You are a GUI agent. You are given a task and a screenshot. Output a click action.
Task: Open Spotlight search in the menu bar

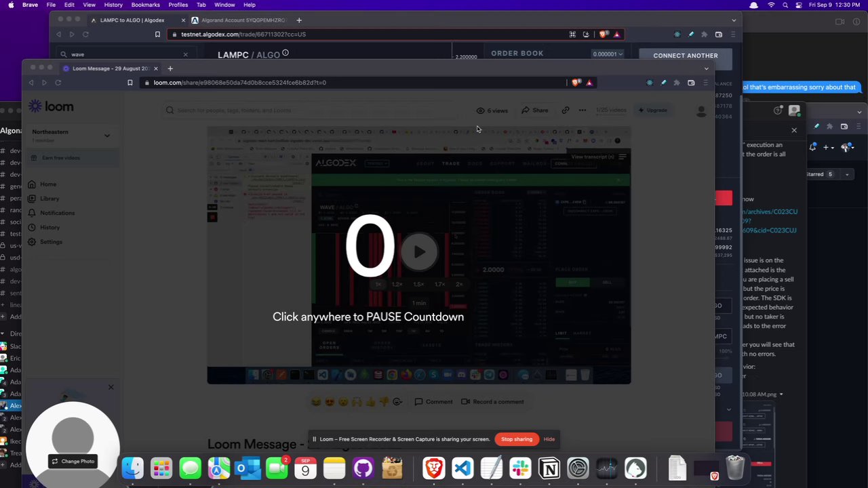point(785,5)
